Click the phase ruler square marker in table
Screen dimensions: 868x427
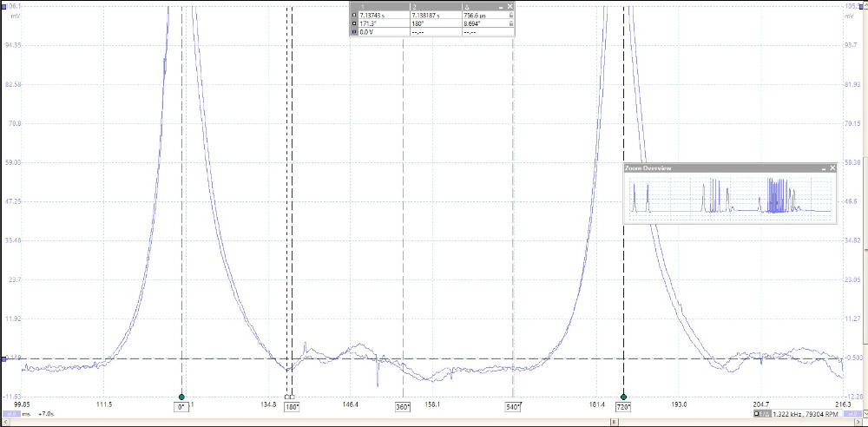354,24
